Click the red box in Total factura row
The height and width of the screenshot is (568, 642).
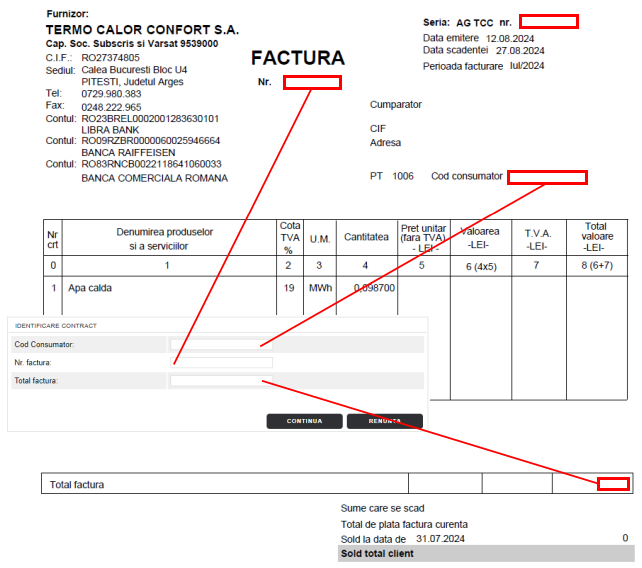pyautogui.click(x=613, y=484)
